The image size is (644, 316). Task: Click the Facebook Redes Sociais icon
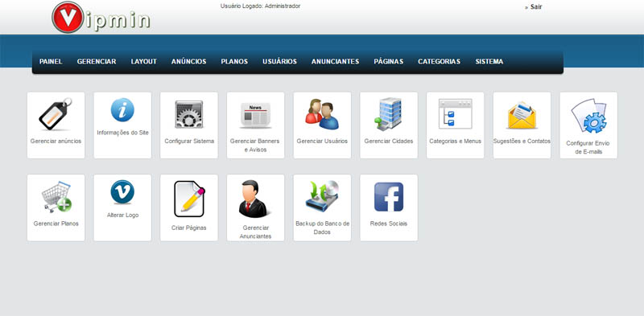point(389,196)
